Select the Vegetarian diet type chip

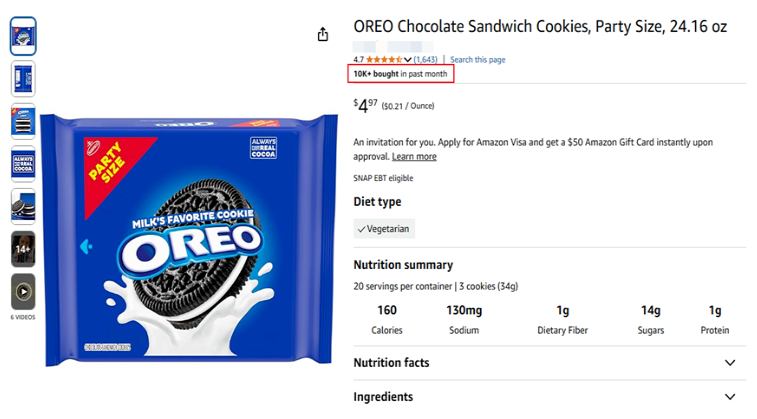point(384,229)
